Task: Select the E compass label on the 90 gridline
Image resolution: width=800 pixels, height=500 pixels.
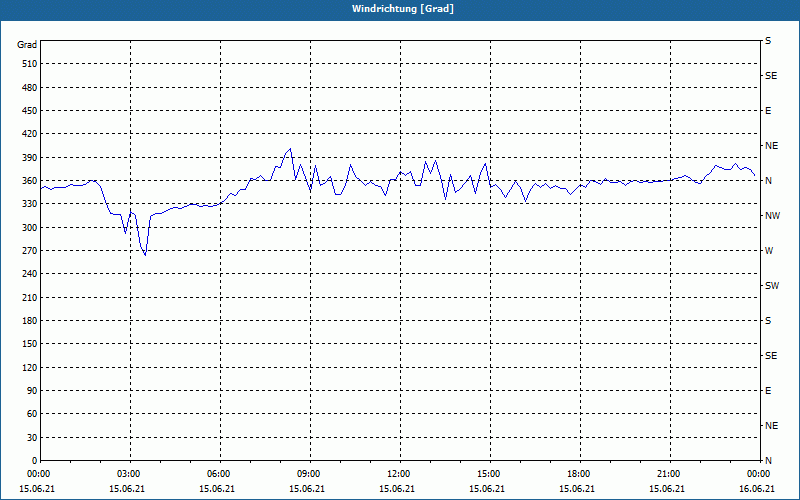Action: tap(768, 391)
